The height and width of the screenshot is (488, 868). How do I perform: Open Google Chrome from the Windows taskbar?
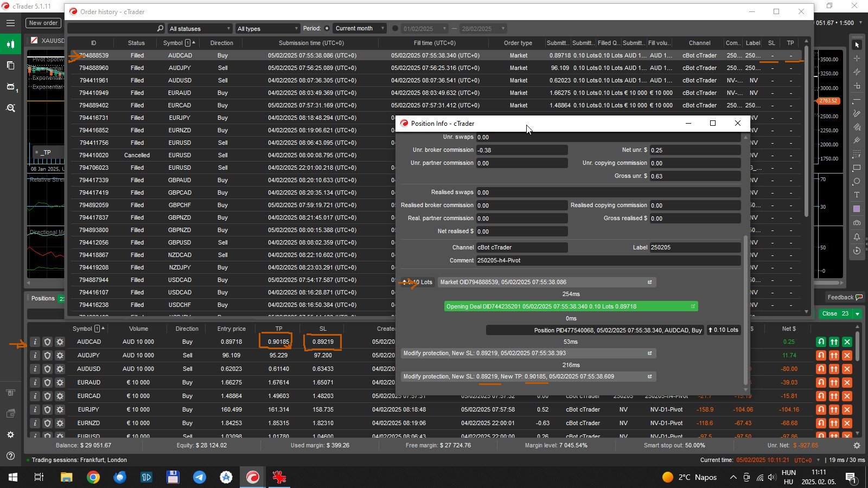pyautogui.click(x=93, y=477)
